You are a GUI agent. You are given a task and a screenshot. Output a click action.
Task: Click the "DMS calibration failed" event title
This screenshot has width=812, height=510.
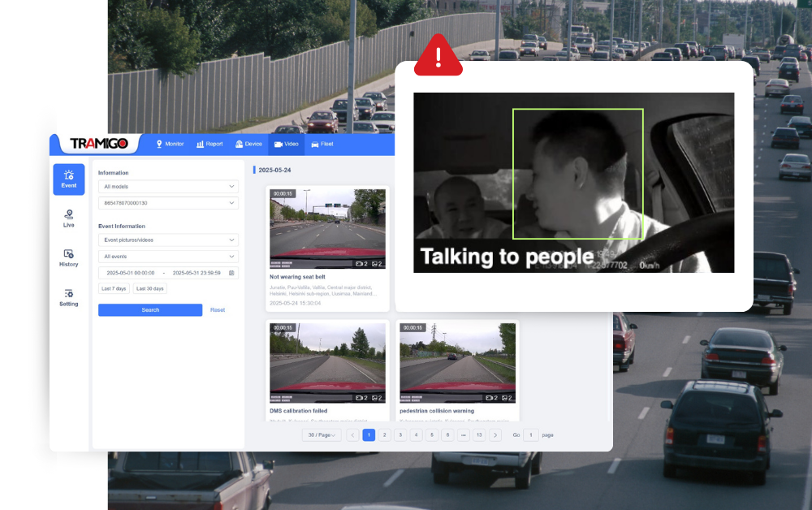298,411
